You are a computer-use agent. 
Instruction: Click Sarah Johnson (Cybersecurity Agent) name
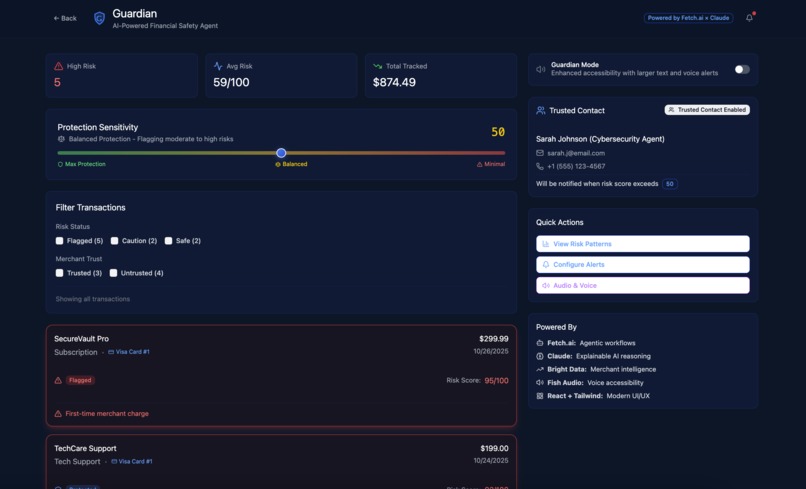pos(600,139)
